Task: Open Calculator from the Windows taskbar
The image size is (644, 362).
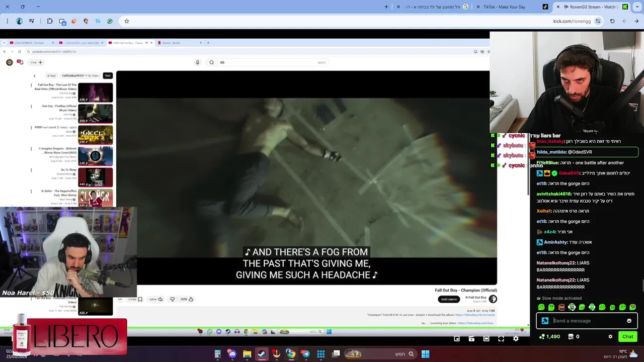Action: 218,354
